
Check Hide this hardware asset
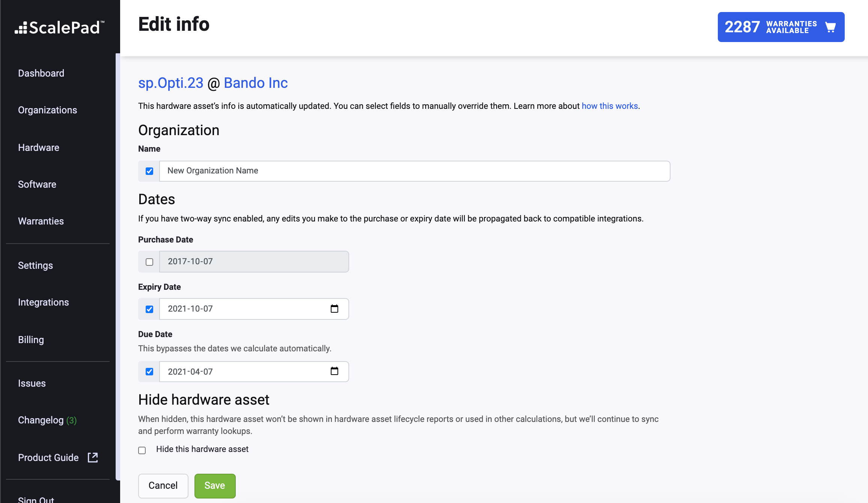142,450
